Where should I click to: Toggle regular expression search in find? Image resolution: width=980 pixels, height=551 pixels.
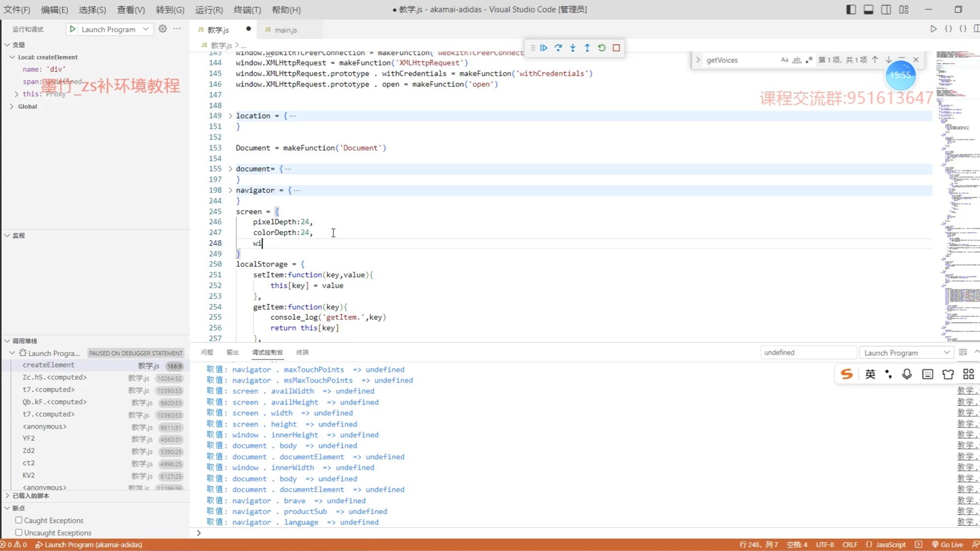pos(809,60)
